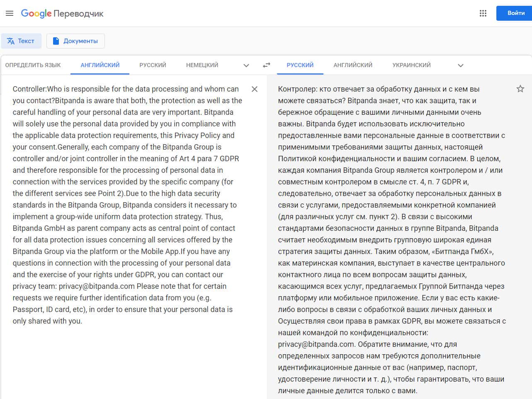Swap source and target languages

[x=267, y=65]
